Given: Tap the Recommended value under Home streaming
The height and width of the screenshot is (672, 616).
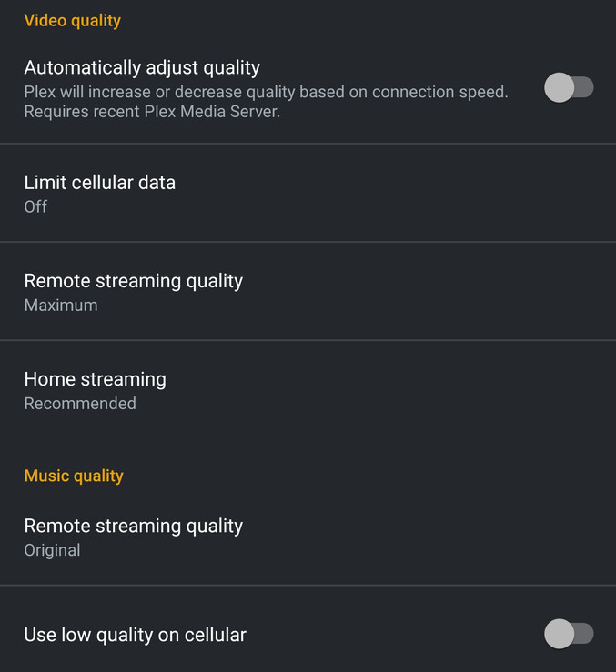Looking at the screenshot, I should coord(80,403).
